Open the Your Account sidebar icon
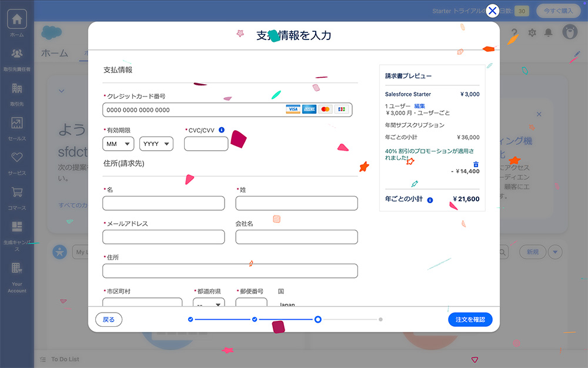 click(x=17, y=268)
